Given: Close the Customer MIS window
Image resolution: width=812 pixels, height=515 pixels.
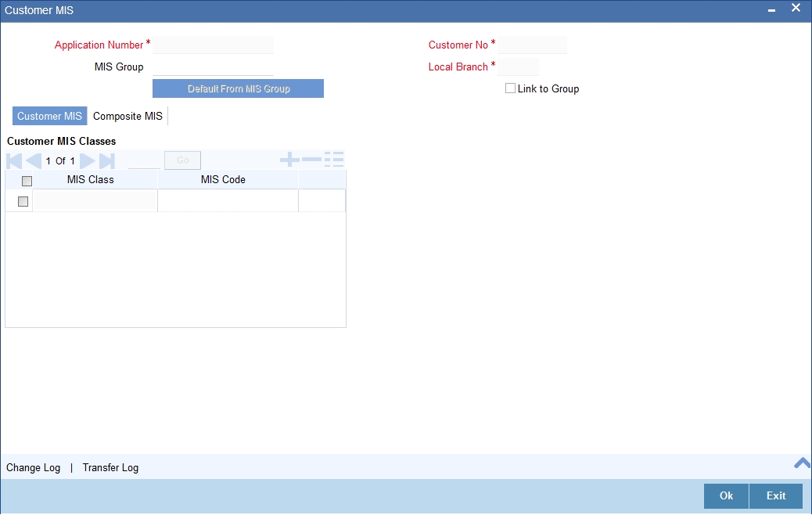Looking at the screenshot, I should click(x=796, y=8).
